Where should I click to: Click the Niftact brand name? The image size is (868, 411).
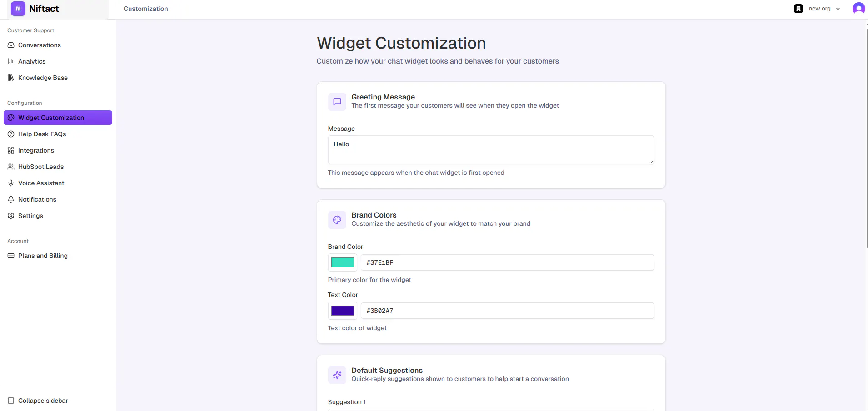point(44,9)
